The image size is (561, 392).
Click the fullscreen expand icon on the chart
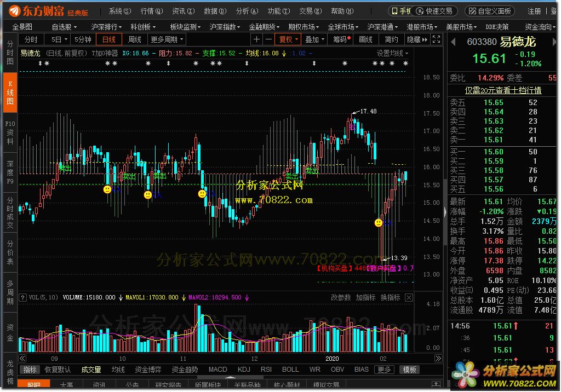(436, 39)
